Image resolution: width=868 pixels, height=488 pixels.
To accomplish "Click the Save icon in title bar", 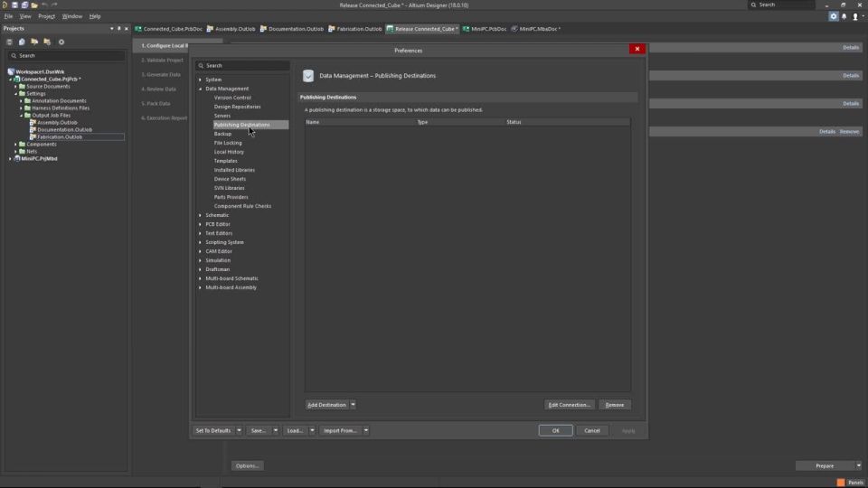I will (15, 5).
